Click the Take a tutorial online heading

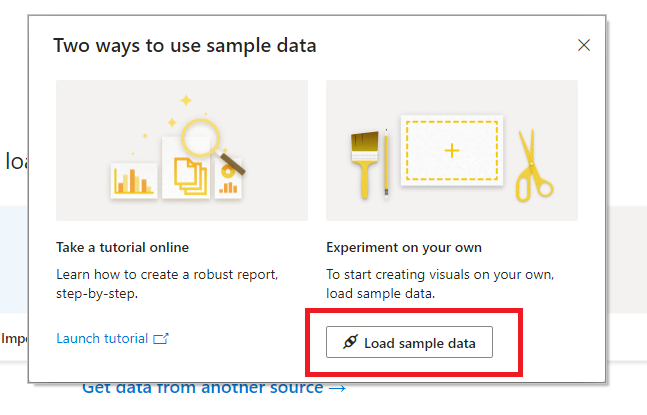tap(122, 247)
